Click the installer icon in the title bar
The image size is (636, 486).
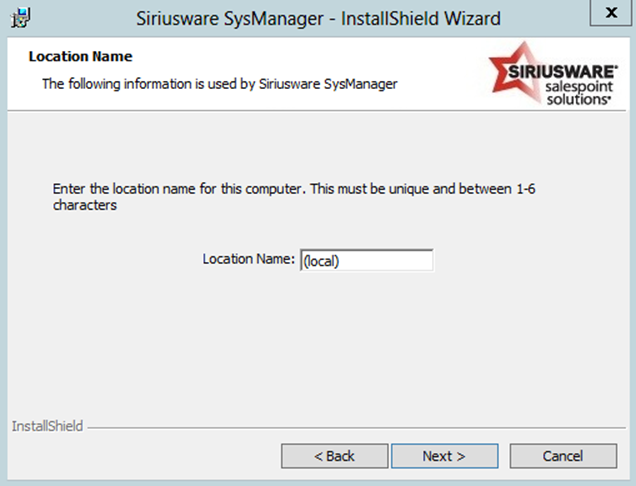point(16,18)
